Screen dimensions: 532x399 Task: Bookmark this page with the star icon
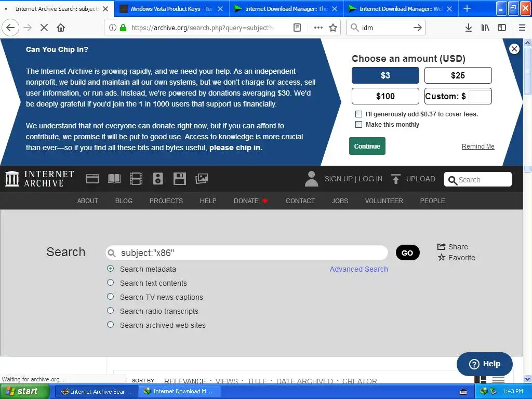click(x=333, y=28)
